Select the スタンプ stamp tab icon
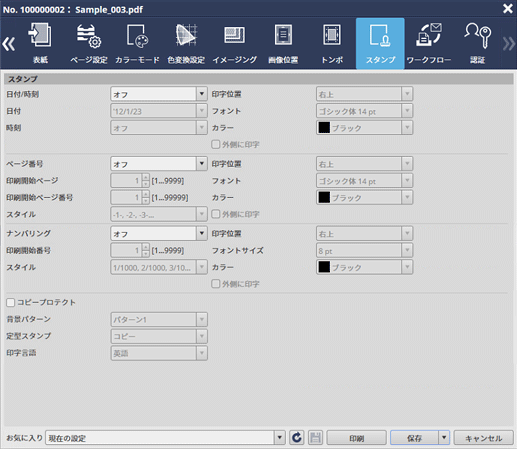Screen dimensions: 517x449 (380, 43)
